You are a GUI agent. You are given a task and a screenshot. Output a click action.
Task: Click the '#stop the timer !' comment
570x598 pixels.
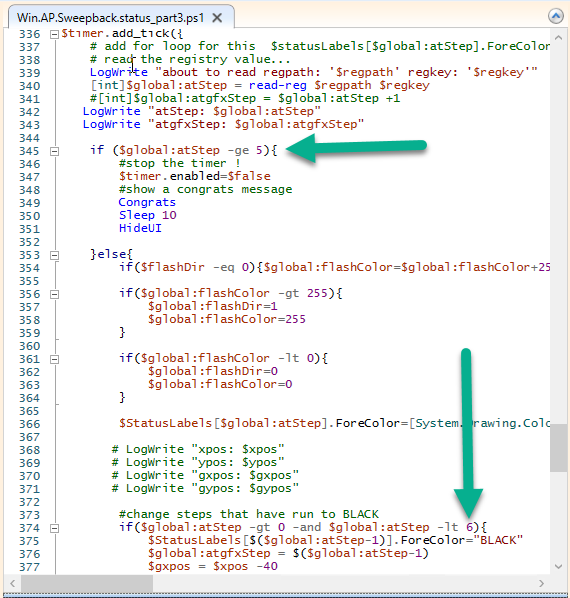(x=180, y=163)
